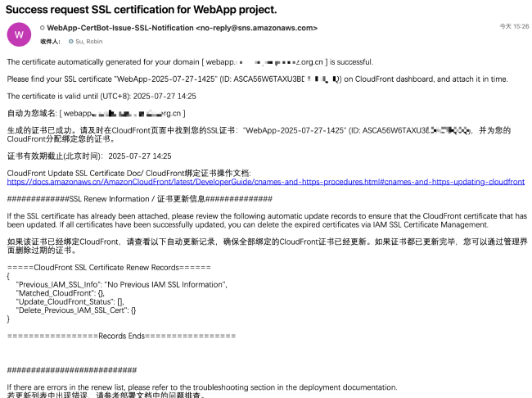
Task: Click the 收件人 recipient label
Action: tap(51, 40)
